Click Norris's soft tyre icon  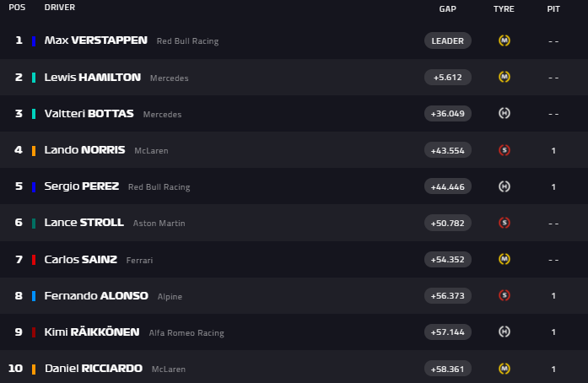point(504,150)
